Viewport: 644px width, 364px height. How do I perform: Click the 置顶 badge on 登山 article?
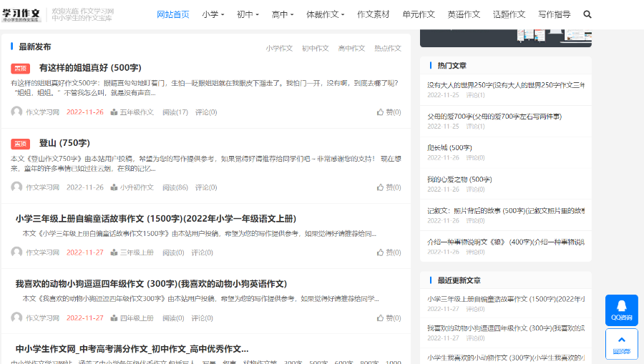click(x=21, y=144)
